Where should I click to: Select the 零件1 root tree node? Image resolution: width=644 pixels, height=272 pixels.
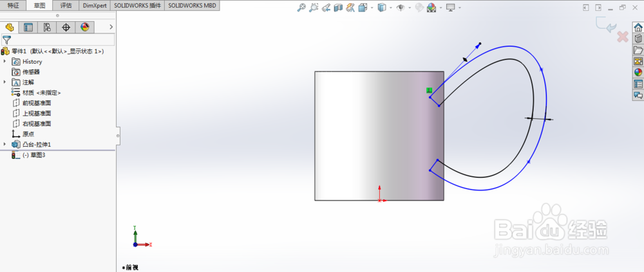click(53, 51)
